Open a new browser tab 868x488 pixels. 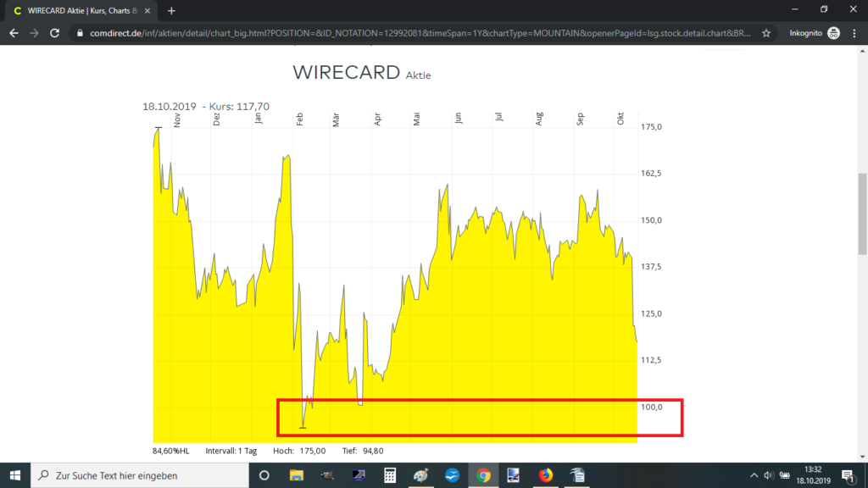click(171, 10)
